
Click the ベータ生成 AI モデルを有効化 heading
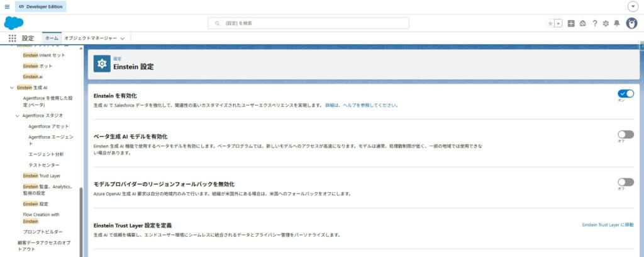pos(131,137)
